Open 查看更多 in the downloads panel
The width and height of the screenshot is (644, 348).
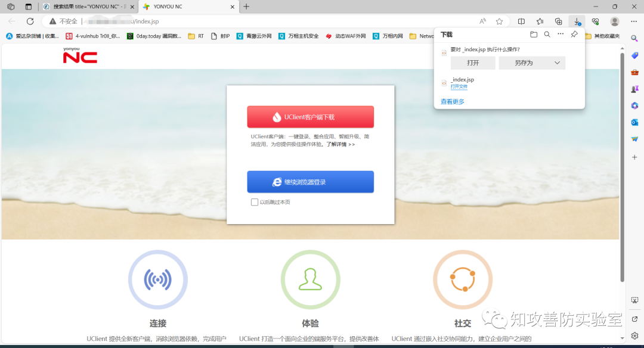coord(452,101)
